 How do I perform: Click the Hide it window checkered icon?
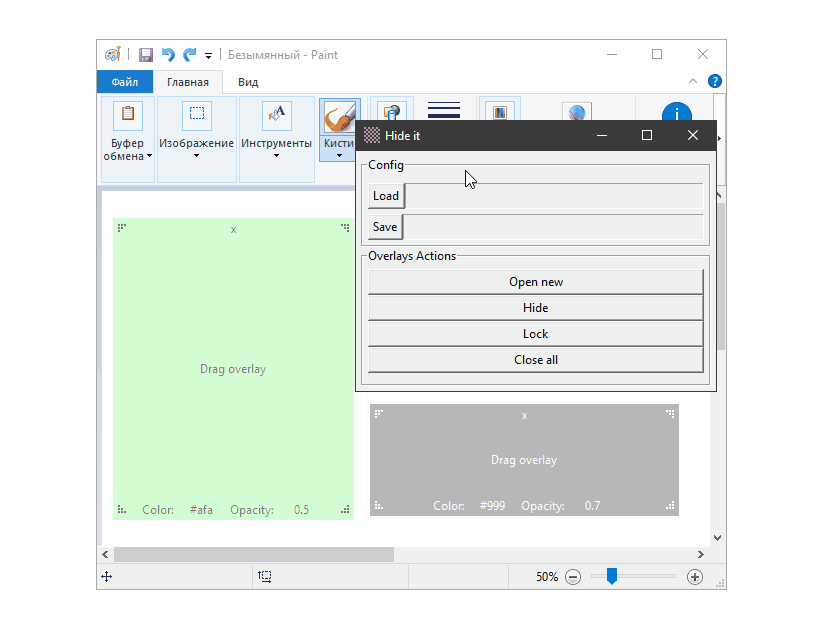point(372,135)
